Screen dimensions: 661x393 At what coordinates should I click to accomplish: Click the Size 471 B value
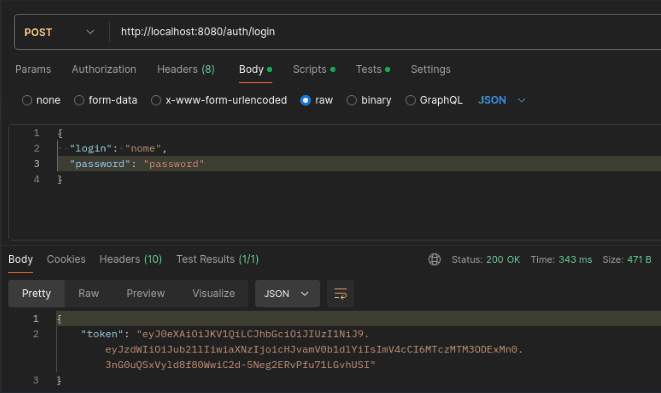pos(639,260)
